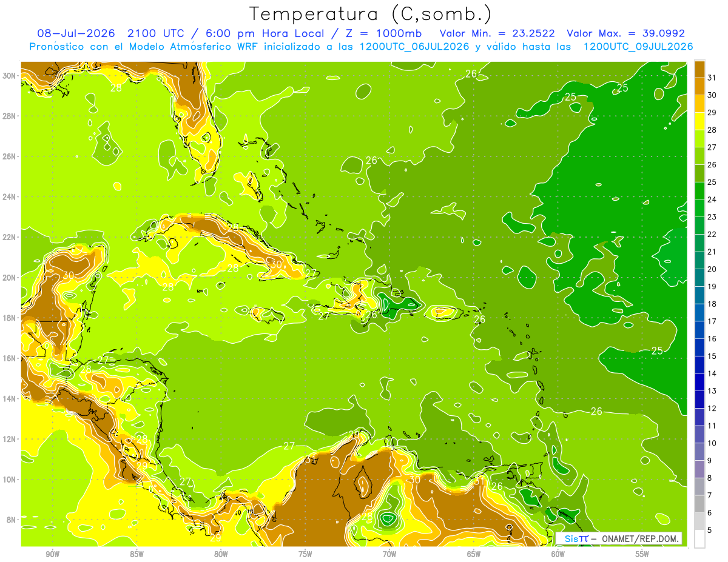The width and height of the screenshot is (728, 562).
Task: Click blue legend swatch between 15 and 16
Action: [x=699, y=347]
